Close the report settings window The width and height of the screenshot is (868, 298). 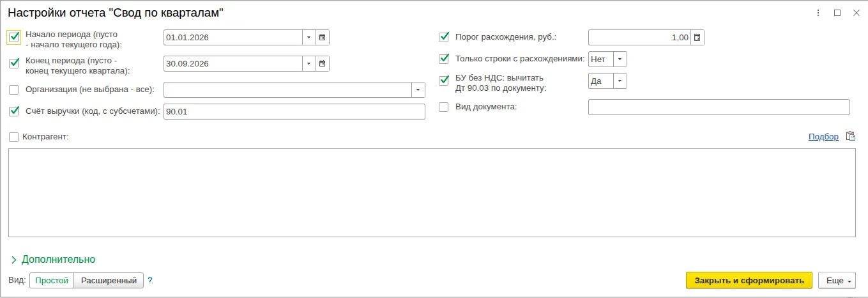856,13
